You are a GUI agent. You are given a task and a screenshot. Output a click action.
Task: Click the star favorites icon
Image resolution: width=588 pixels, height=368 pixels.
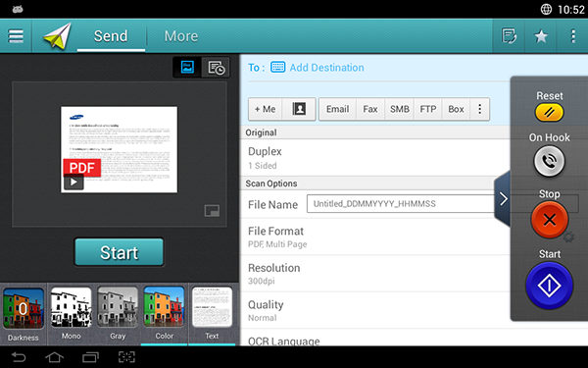[541, 36]
